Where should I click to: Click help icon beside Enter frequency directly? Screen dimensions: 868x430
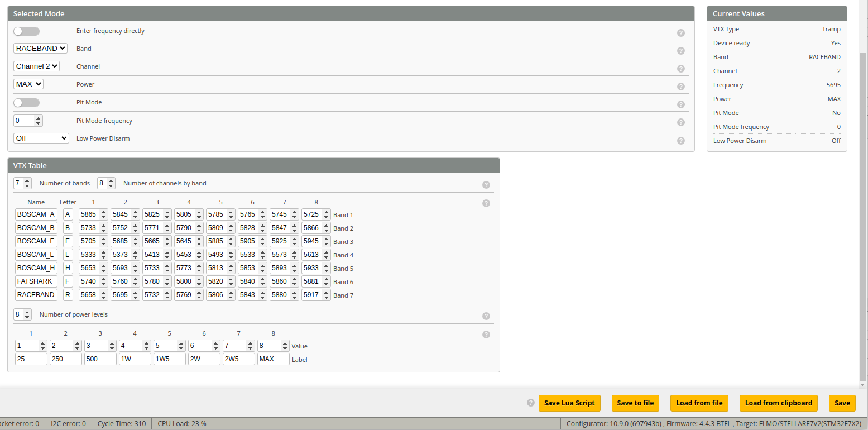[680, 33]
